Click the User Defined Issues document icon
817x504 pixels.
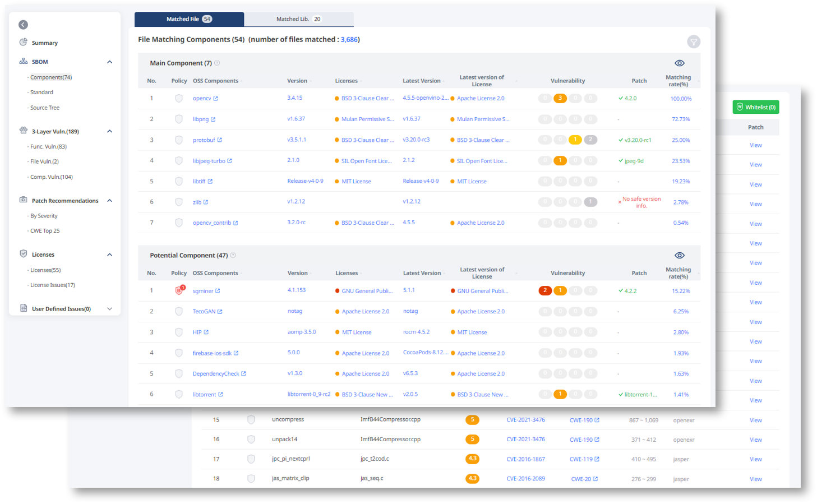click(x=23, y=308)
